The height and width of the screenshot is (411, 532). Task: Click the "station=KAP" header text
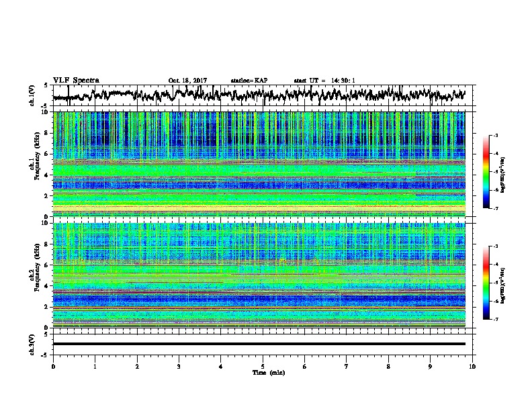pyautogui.click(x=249, y=81)
